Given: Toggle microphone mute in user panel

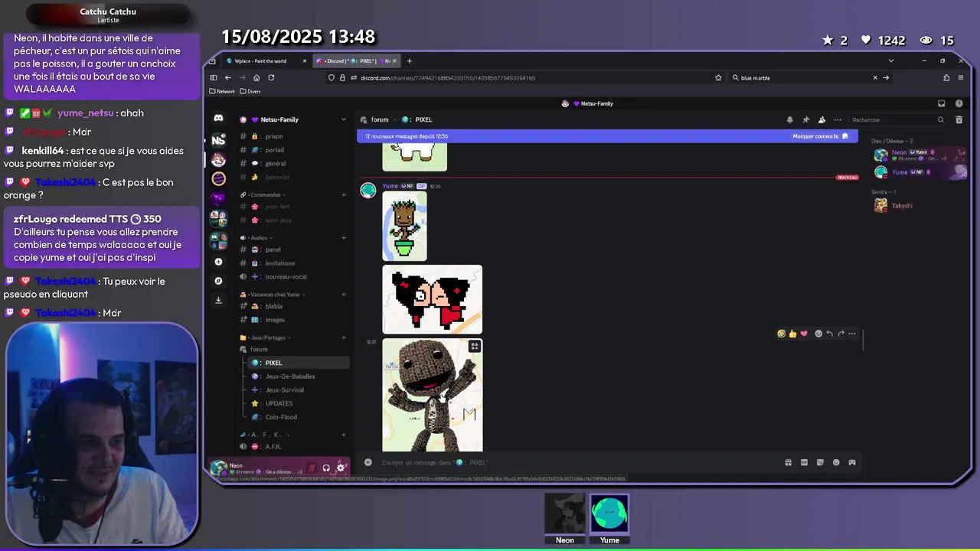Looking at the screenshot, I should pos(312,468).
